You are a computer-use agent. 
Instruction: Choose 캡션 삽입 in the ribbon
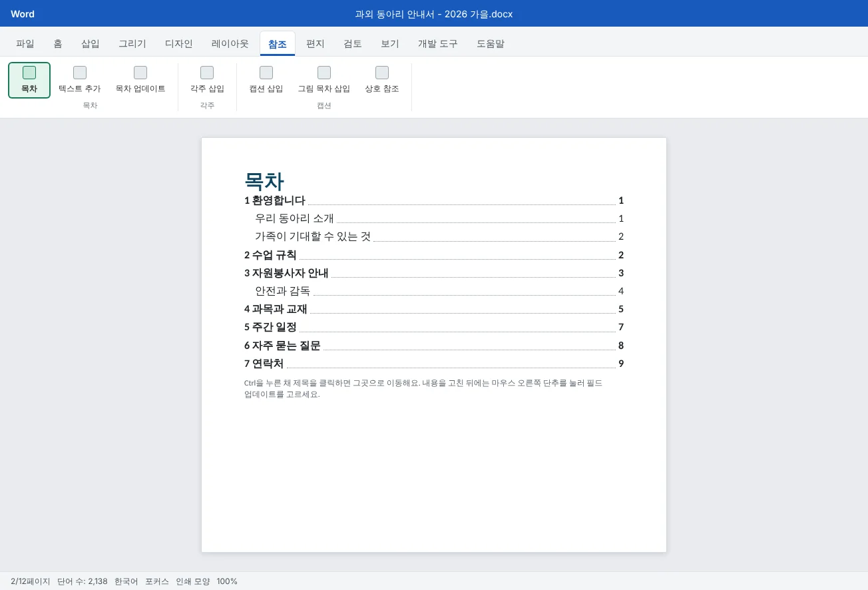pyautogui.click(x=266, y=80)
